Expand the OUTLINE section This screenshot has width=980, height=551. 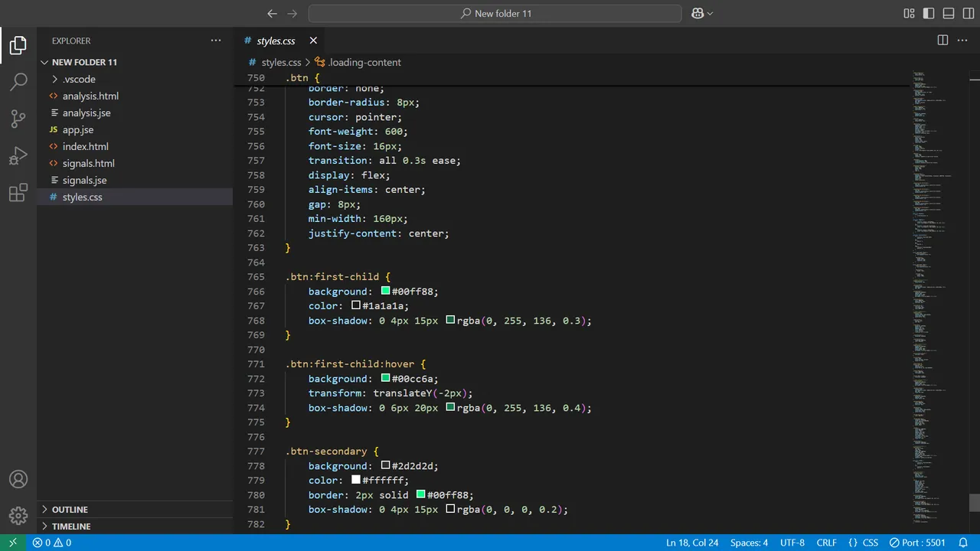[x=135, y=509]
